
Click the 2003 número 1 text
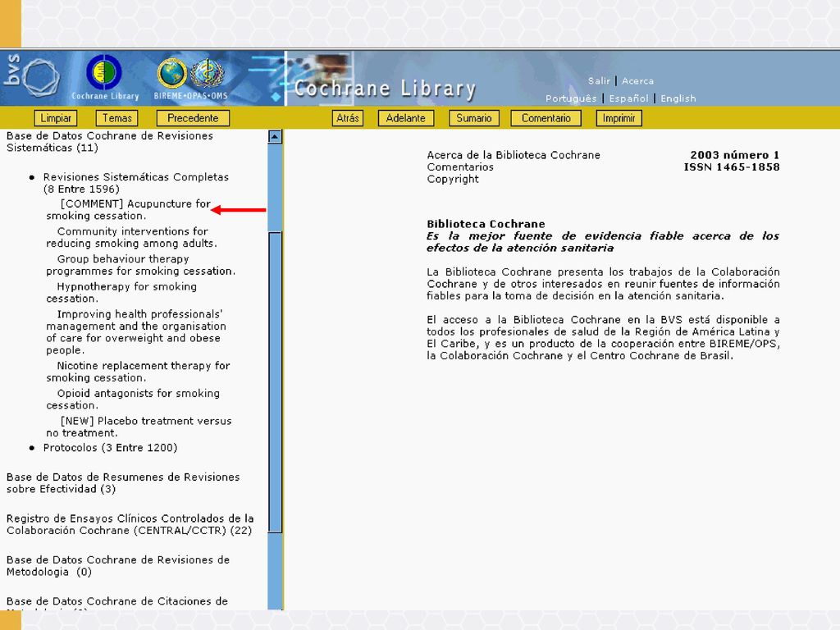coord(734,155)
